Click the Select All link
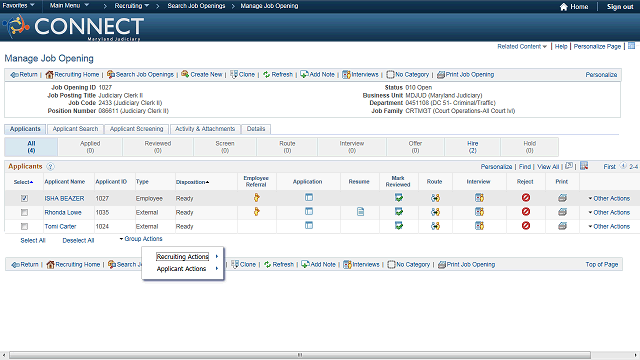 [x=33, y=240]
